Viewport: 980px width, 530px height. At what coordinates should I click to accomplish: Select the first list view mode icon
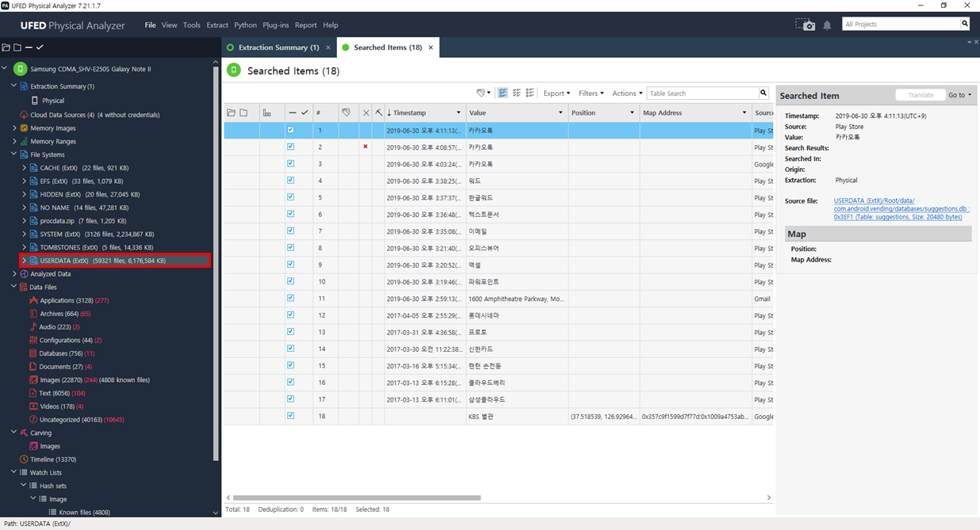coord(503,93)
